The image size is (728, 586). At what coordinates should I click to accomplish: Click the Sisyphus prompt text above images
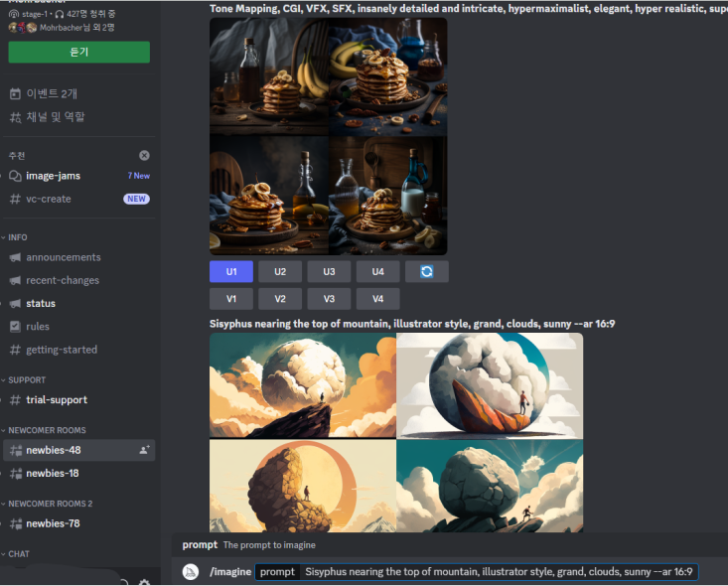(412, 324)
